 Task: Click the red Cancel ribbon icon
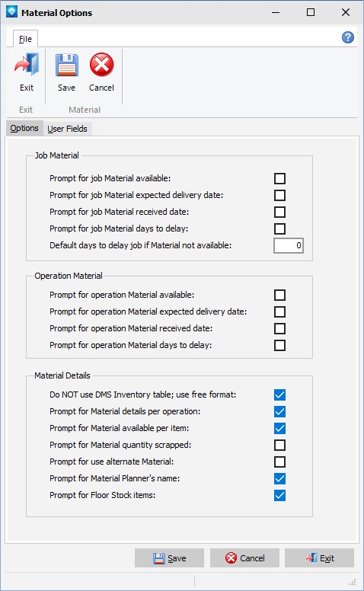tap(102, 65)
